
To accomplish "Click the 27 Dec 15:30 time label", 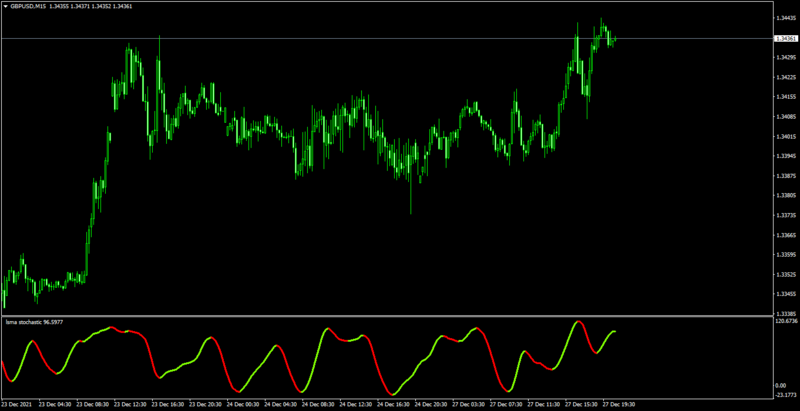I will click(x=582, y=404).
